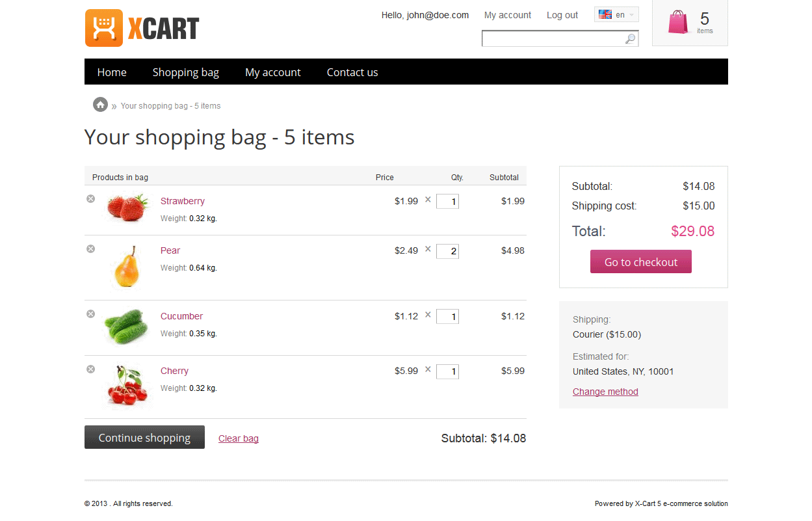Click the Change method shipping link

click(605, 392)
